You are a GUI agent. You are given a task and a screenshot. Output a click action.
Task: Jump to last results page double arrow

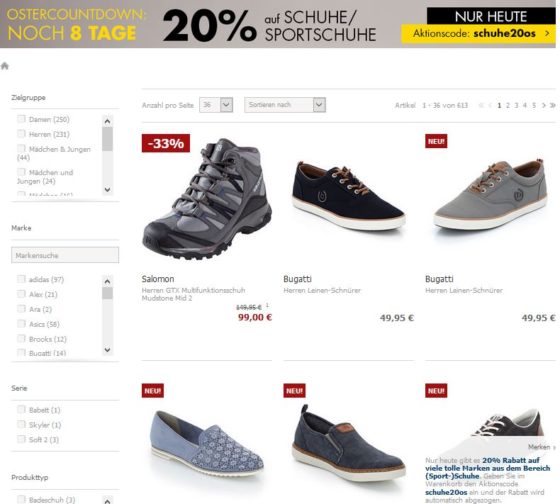coord(552,105)
